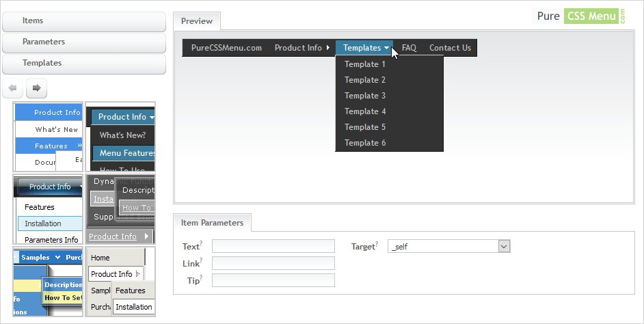Click into the Link input field

pyautogui.click(x=273, y=263)
